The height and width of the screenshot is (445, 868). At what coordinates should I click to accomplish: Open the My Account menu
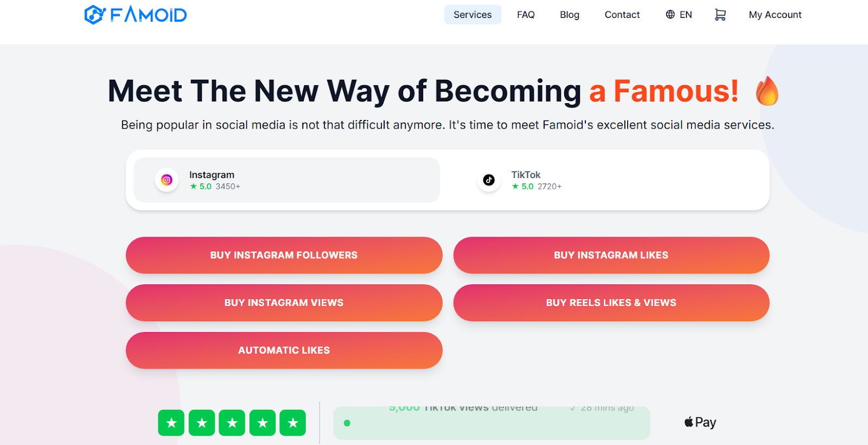775,15
